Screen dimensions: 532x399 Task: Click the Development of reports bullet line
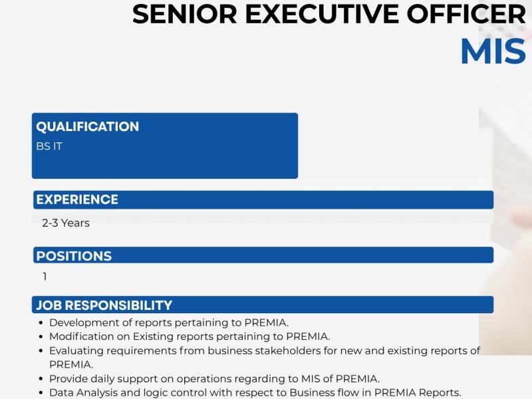pos(169,323)
